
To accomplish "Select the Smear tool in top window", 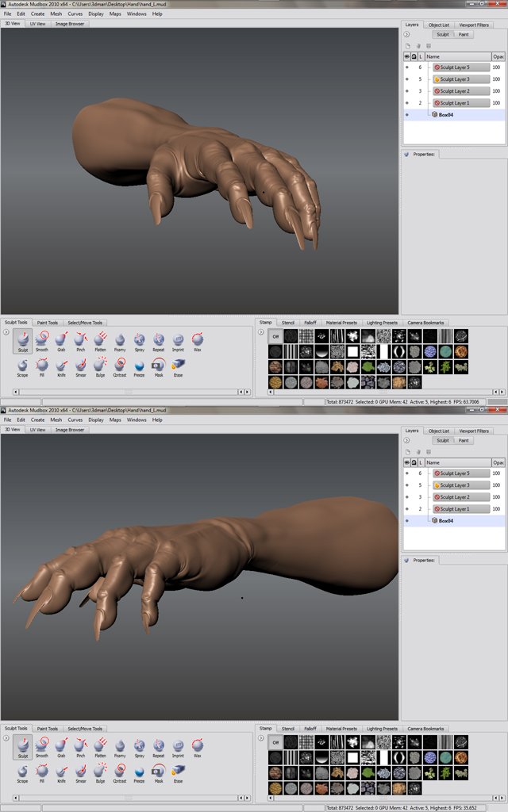I will point(81,366).
